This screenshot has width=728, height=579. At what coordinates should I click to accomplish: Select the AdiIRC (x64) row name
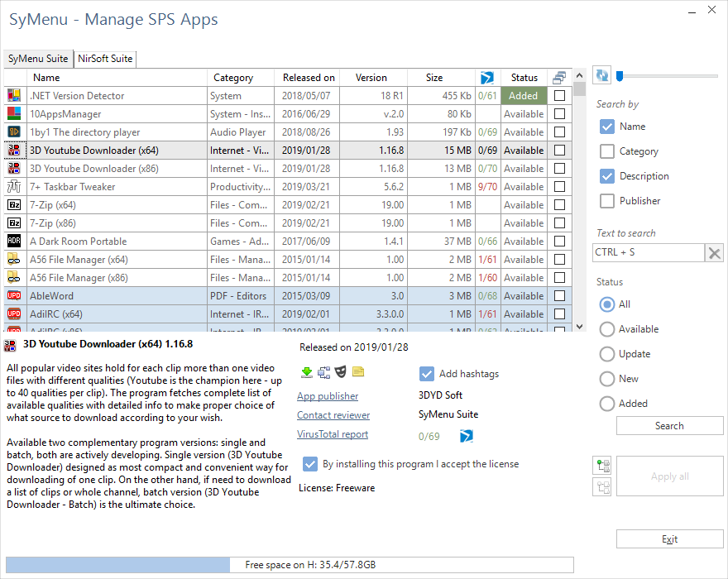pos(56,314)
